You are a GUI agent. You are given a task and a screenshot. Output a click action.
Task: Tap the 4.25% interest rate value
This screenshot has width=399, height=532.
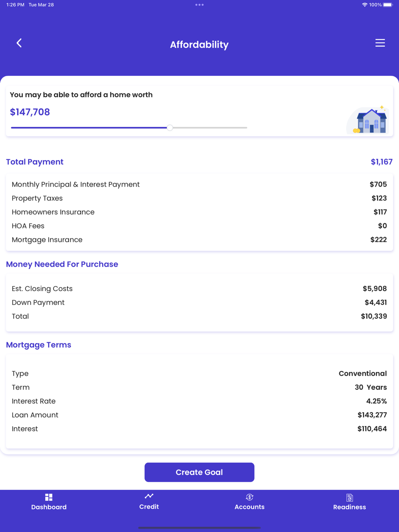(x=376, y=401)
